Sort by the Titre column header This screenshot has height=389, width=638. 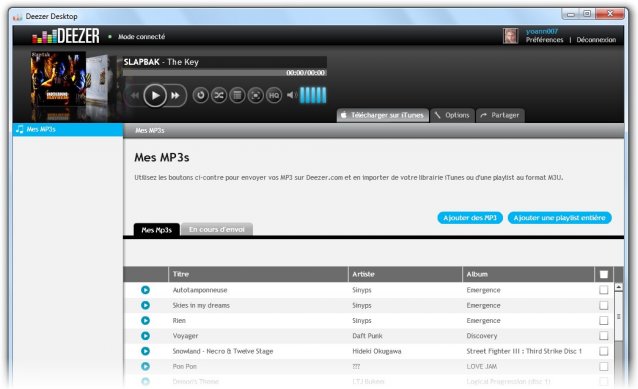[258, 274]
